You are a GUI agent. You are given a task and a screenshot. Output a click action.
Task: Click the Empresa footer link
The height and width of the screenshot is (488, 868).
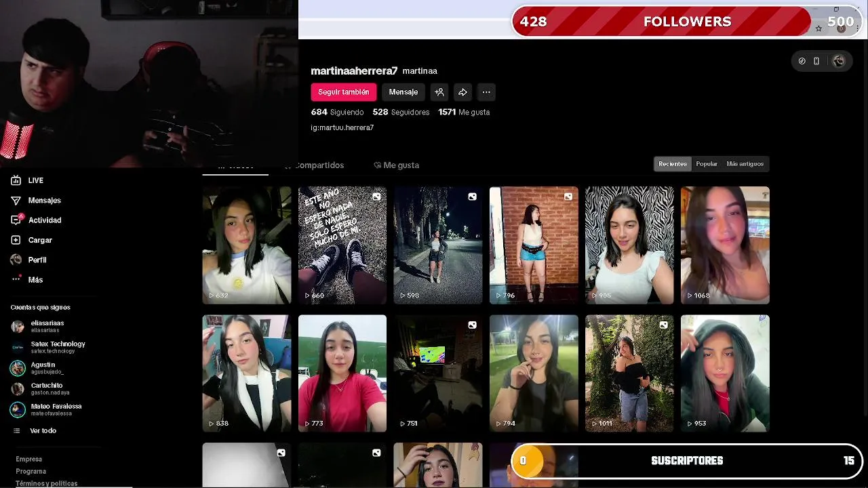tap(29, 460)
